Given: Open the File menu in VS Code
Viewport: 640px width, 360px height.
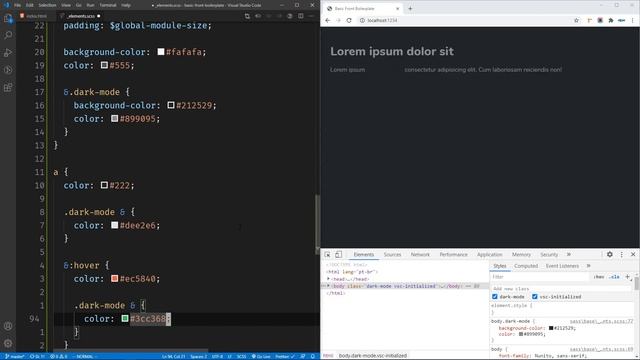Looking at the screenshot, I should point(18,5).
